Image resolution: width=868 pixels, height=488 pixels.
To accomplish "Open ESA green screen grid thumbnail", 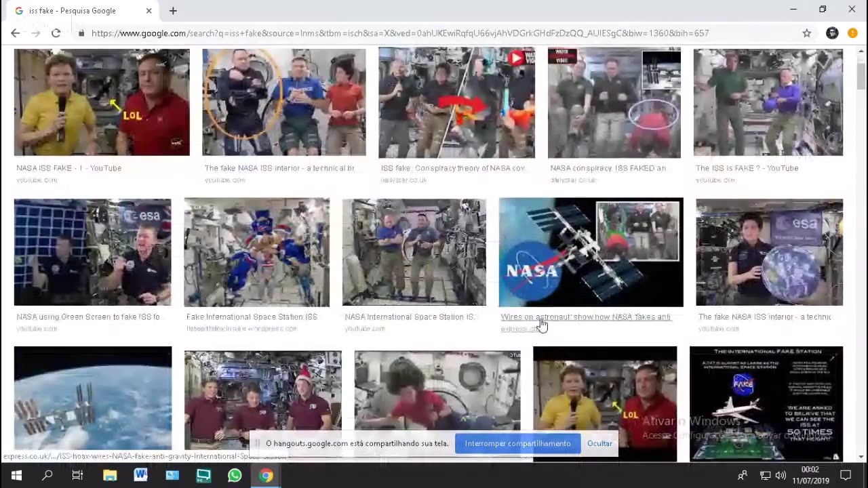I will click(x=92, y=252).
